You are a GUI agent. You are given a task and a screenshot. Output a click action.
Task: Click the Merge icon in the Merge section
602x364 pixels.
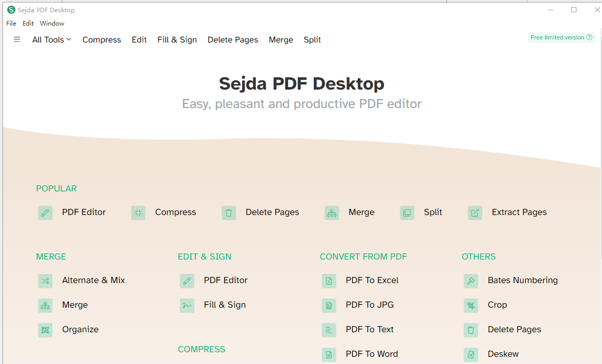45,306
